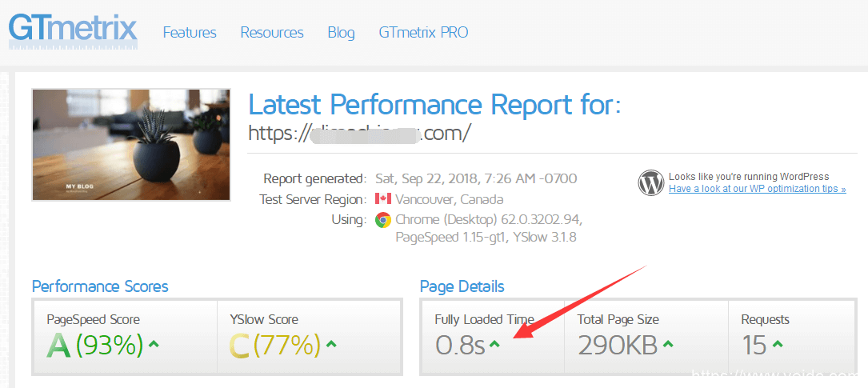Open the Resources menu item
This screenshot has width=868, height=388.
point(272,33)
